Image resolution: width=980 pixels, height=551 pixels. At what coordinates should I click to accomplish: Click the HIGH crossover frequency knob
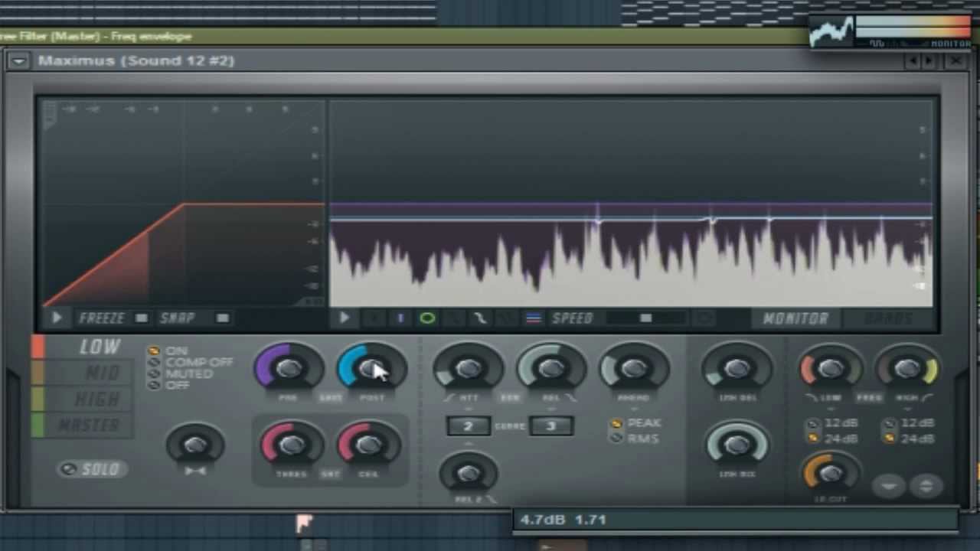908,368
